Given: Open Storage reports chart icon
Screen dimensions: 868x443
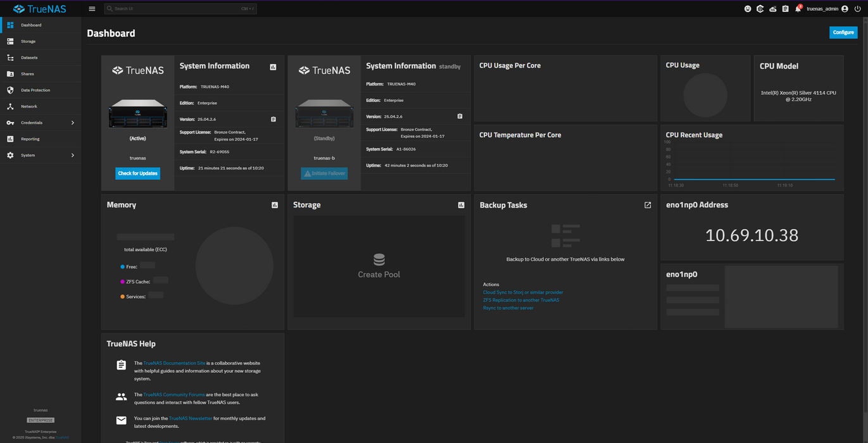Looking at the screenshot, I should tap(461, 205).
